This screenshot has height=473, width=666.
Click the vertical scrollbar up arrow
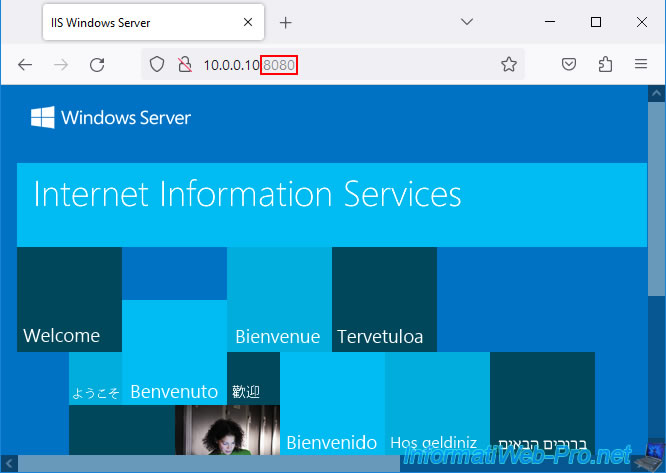click(x=656, y=93)
